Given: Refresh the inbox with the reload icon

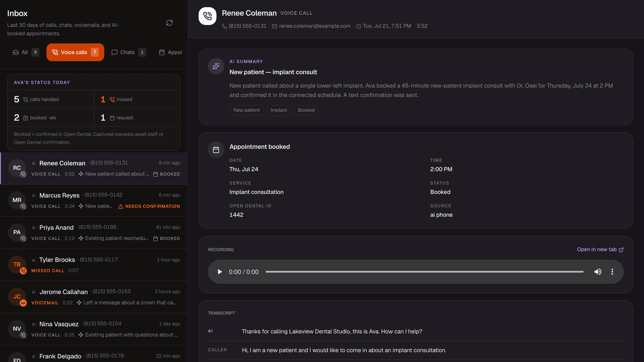Looking at the screenshot, I should pos(169,23).
